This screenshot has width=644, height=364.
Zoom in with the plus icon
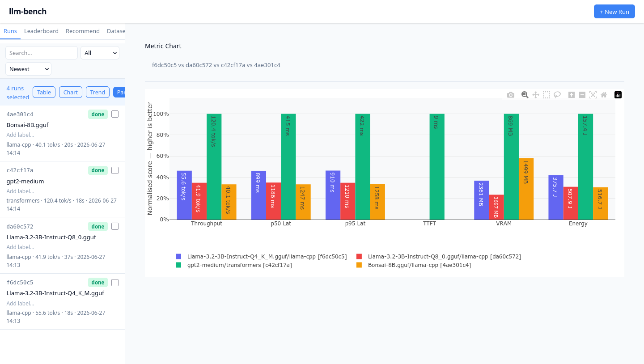pos(572,95)
